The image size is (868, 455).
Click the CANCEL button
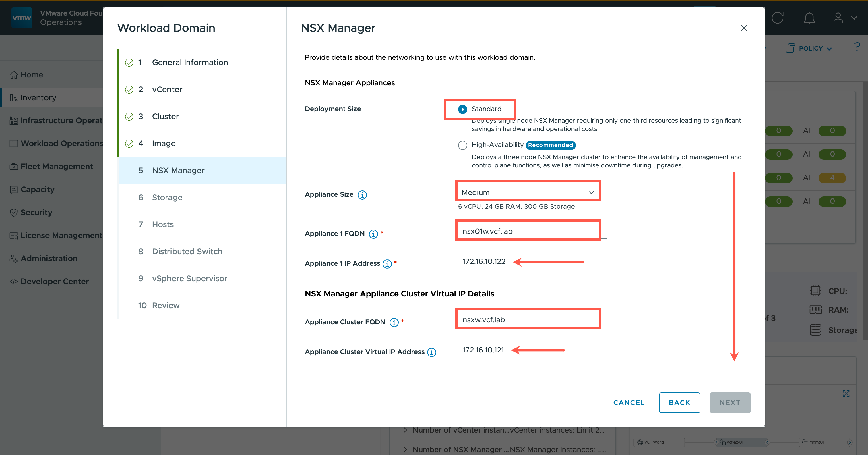pos(628,402)
